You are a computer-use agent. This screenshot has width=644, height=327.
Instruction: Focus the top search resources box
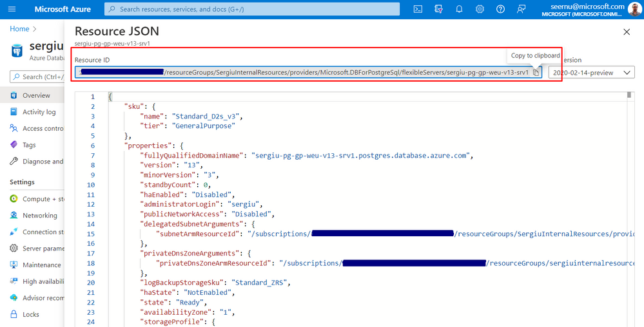pos(252,9)
